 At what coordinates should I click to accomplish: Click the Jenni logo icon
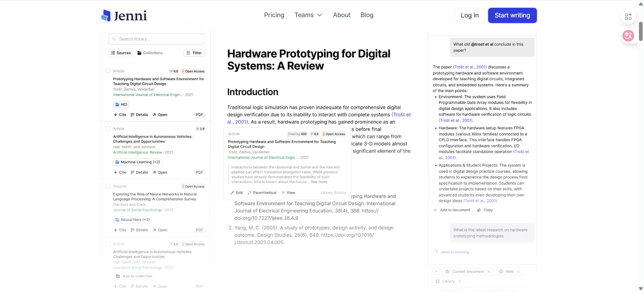point(106,15)
